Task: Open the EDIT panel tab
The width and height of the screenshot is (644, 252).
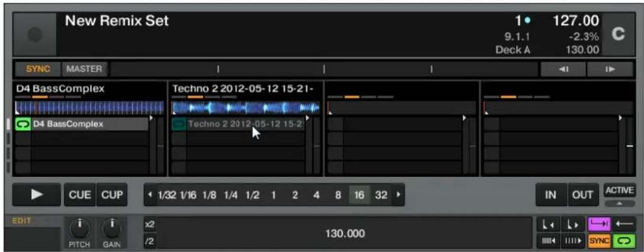Action: (22, 221)
